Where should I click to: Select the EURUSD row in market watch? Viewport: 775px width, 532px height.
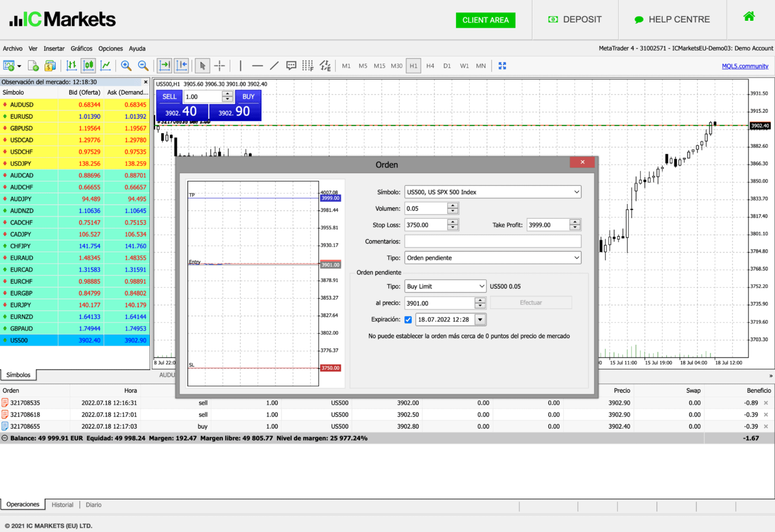coord(75,116)
